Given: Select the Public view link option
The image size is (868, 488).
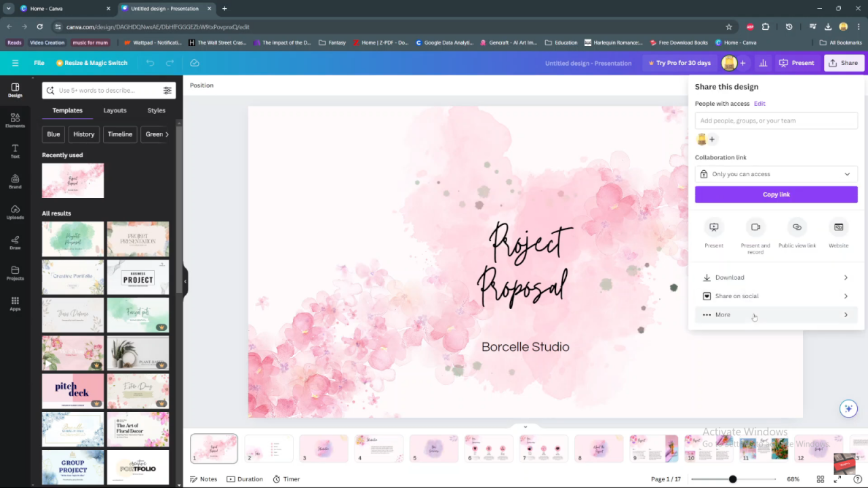Looking at the screenshot, I should pyautogui.click(x=797, y=227).
